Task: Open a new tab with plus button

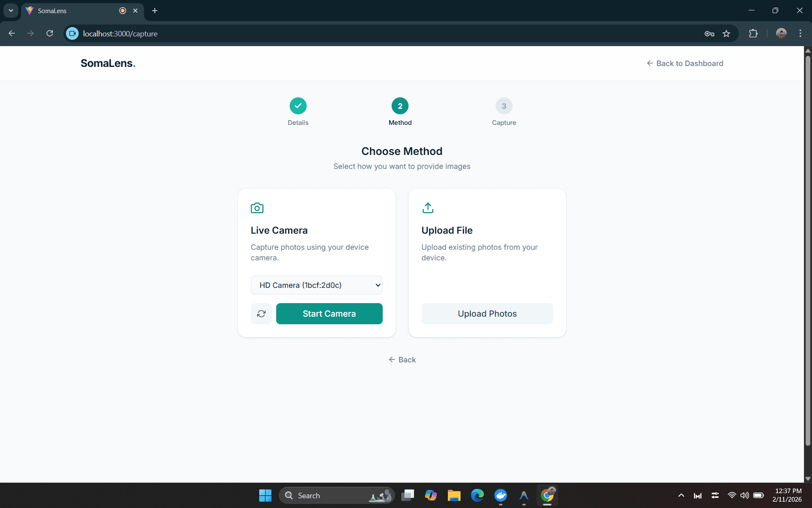Action: click(x=155, y=11)
